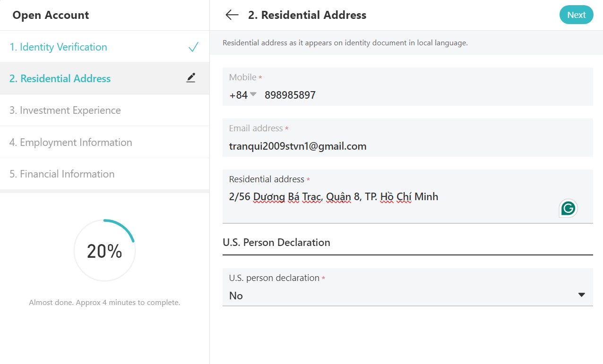Click the Next button
The image size is (603, 364).
[576, 15]
